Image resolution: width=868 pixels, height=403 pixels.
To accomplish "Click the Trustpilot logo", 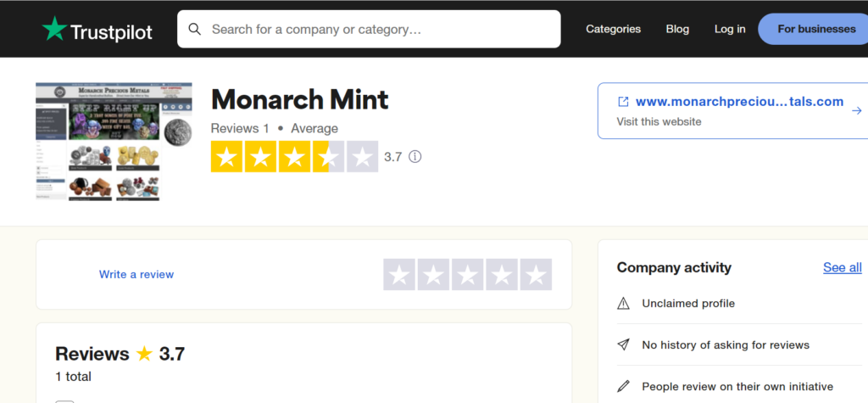I will tap(97, 30).
